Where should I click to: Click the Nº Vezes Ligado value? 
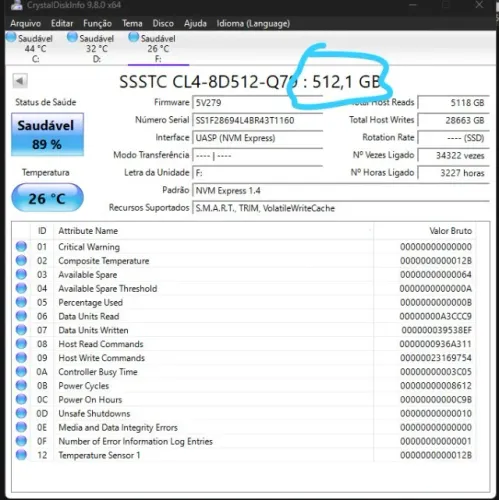(454, 155)
